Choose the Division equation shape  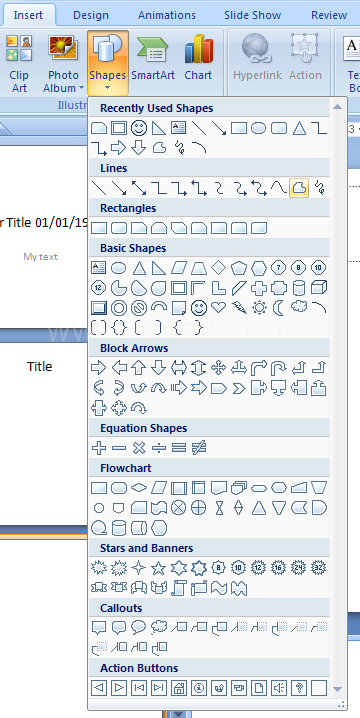(x=158, y=448)
